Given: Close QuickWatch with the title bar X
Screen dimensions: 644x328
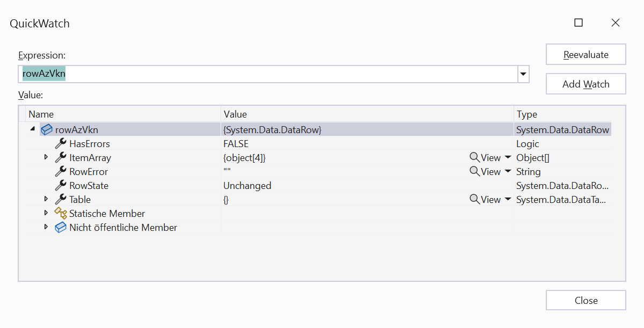Looking at the screenshot, I should [x=615, y=23].
